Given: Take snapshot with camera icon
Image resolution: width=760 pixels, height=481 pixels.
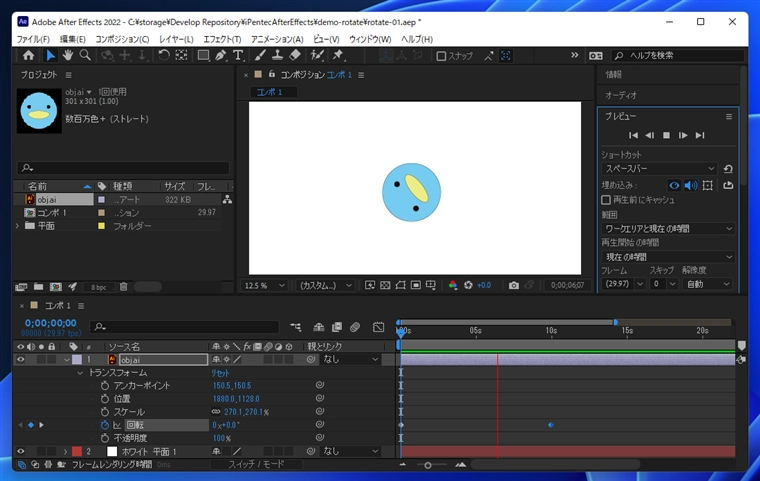Looking at the screenshot, I should click(x=514, y=285).
